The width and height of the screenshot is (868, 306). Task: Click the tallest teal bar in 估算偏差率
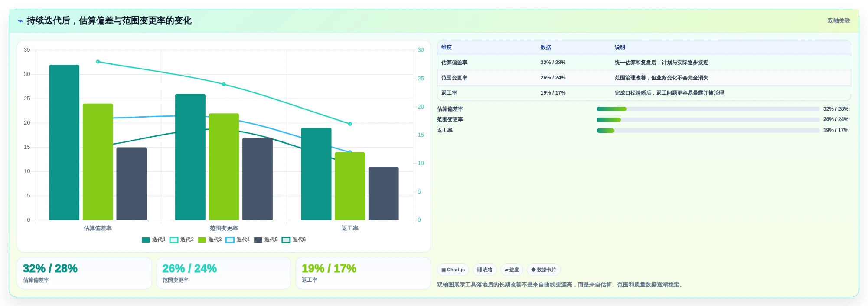click(64, 142)
